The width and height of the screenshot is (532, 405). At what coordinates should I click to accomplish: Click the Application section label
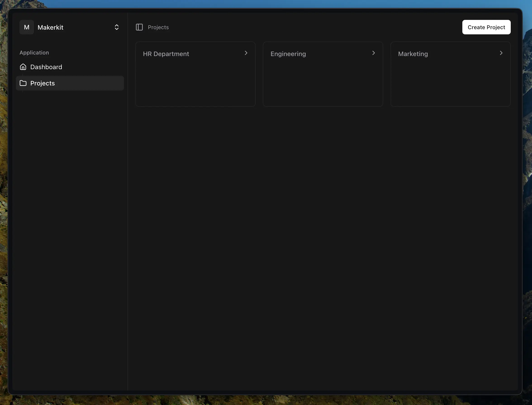tap(34, 53)
